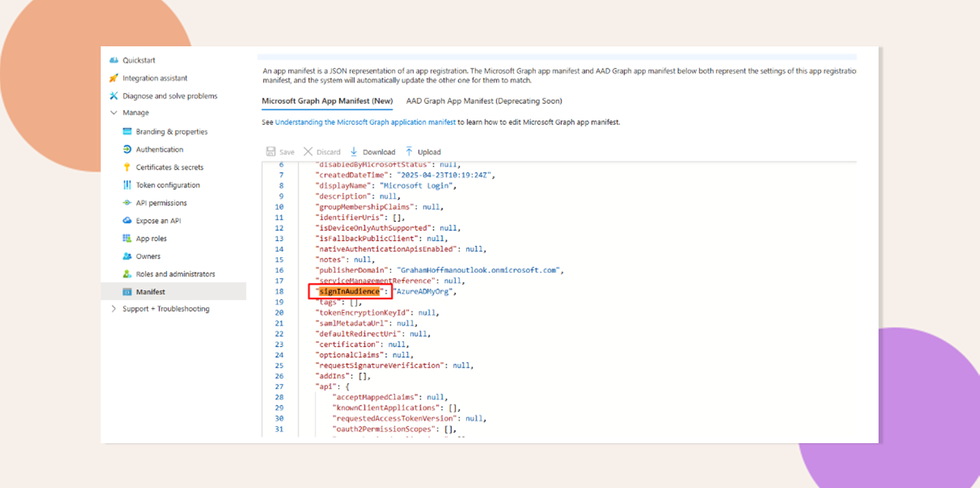Open Roles and administrators page
This screenshot has height=488, width=980.
176,274
